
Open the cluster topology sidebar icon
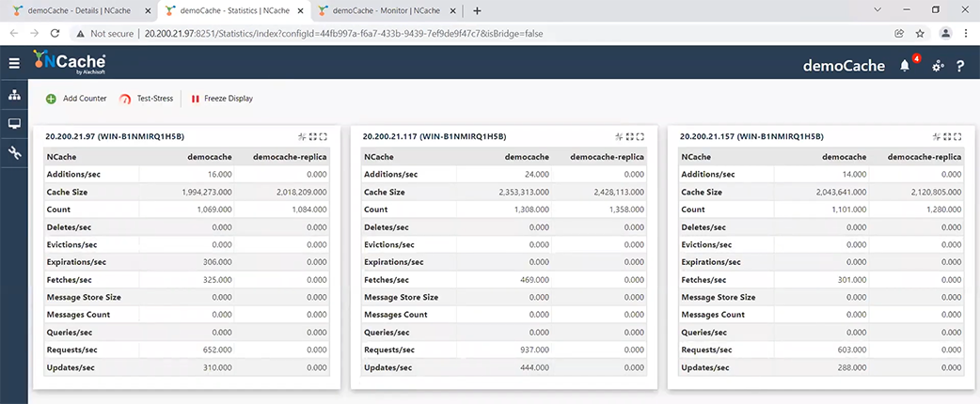(x=14, y=95)
